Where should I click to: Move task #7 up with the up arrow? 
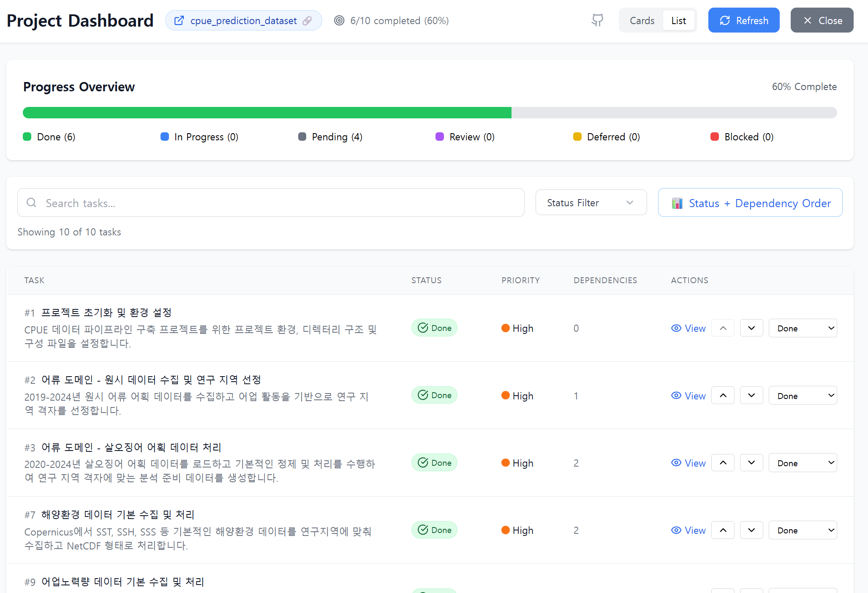click(x=723, y=530)
